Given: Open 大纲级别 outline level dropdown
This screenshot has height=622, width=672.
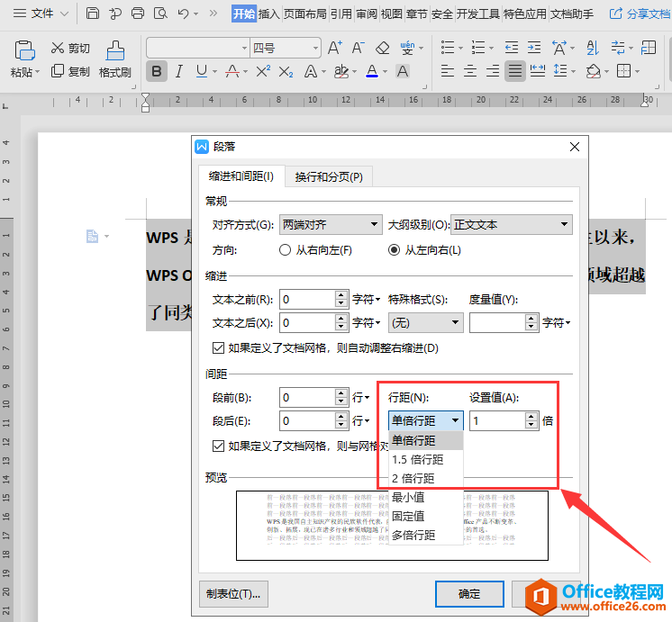Looking at the screenshot, I should pos(512,224).
